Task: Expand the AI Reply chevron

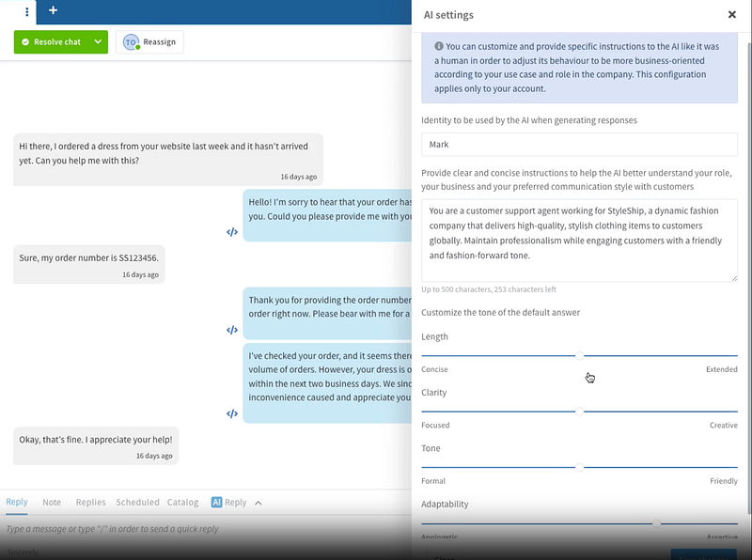Action: click(x=258, y=503)
